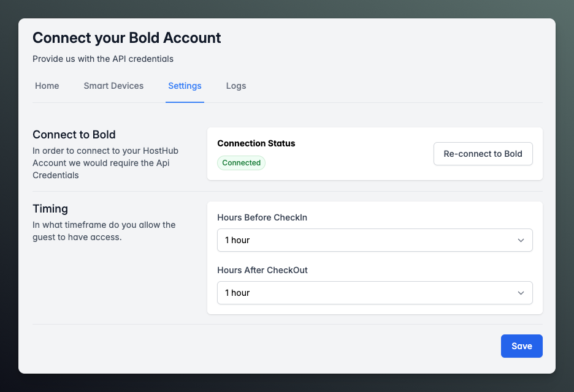Click the green Connected status badge
This screenshot has height=392, width=574.
[x=241, y=163]
